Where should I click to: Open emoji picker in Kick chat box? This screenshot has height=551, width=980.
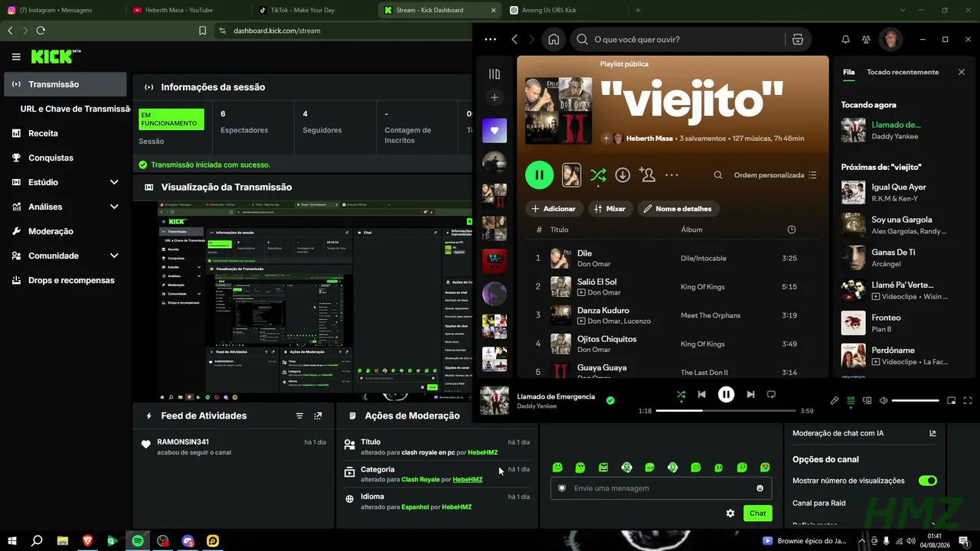point(760,488)
